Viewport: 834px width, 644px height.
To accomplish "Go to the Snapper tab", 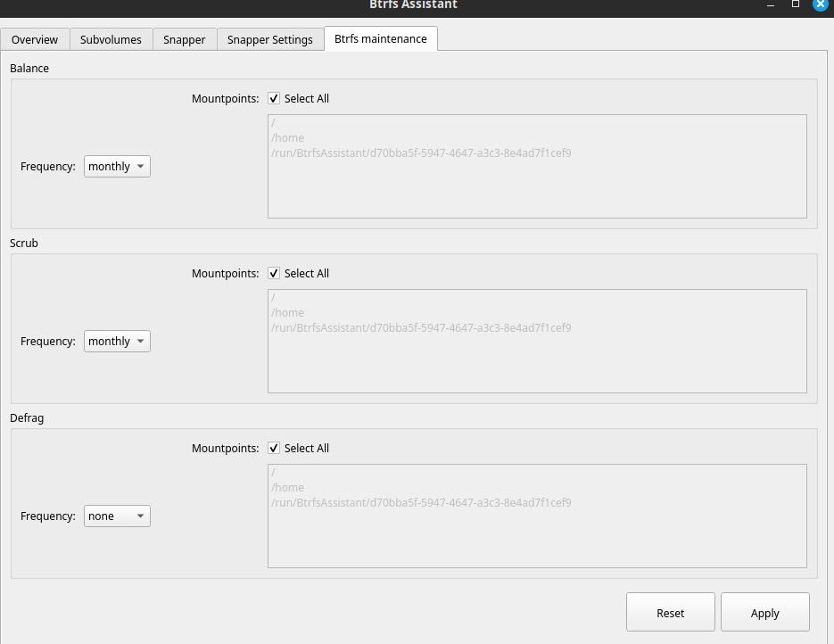I will (x=184, y=40).
